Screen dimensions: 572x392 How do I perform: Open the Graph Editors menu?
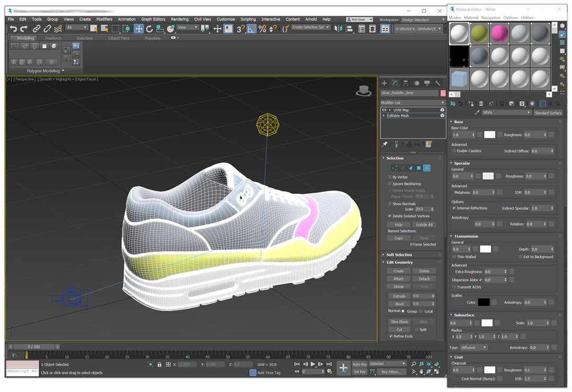pos(153,20)
